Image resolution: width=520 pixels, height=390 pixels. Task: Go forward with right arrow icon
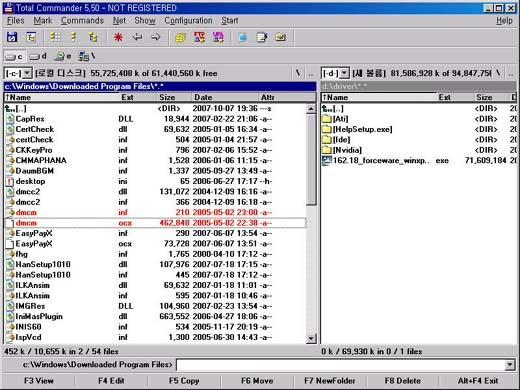(x=156, y=37)
